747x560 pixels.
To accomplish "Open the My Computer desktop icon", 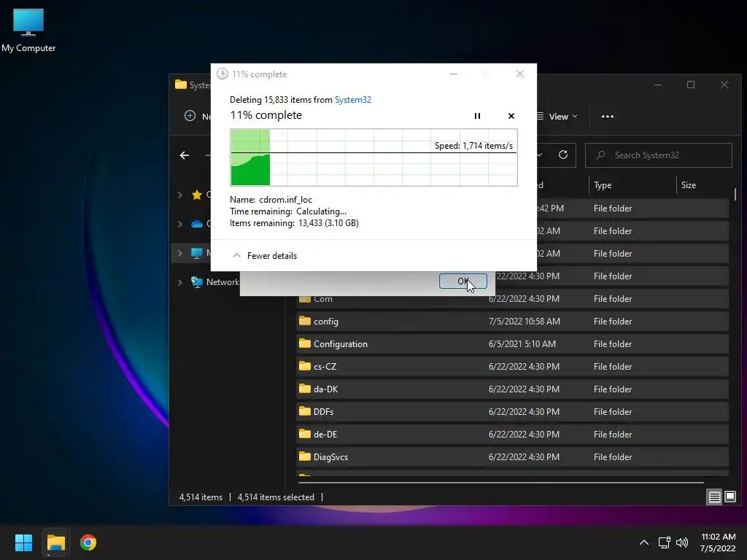I will coord(28,31).
